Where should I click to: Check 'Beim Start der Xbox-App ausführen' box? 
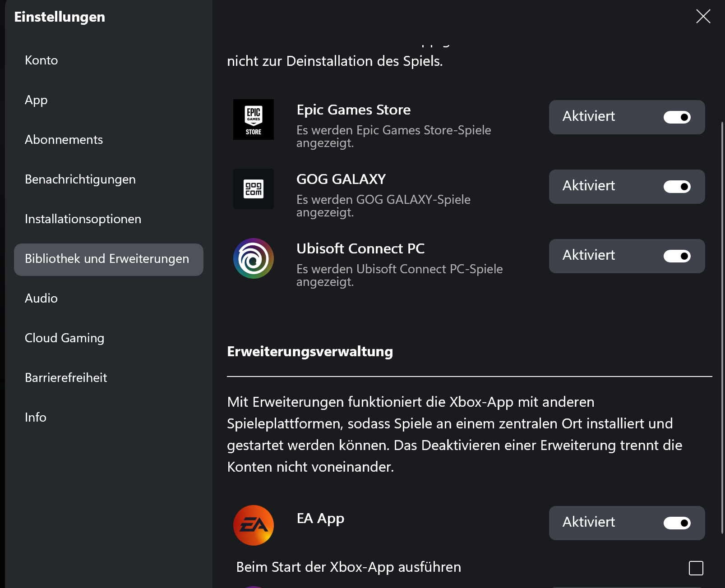click(x=696, y=568)
